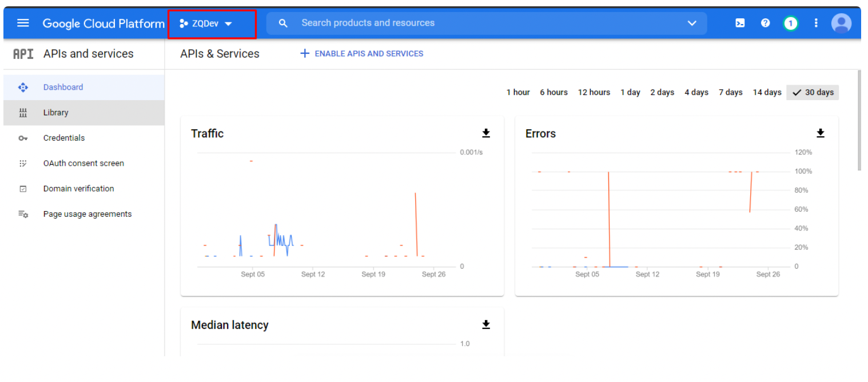Click the Google Cloud Platform logo
Screen dimensions: 868x382
103,23
